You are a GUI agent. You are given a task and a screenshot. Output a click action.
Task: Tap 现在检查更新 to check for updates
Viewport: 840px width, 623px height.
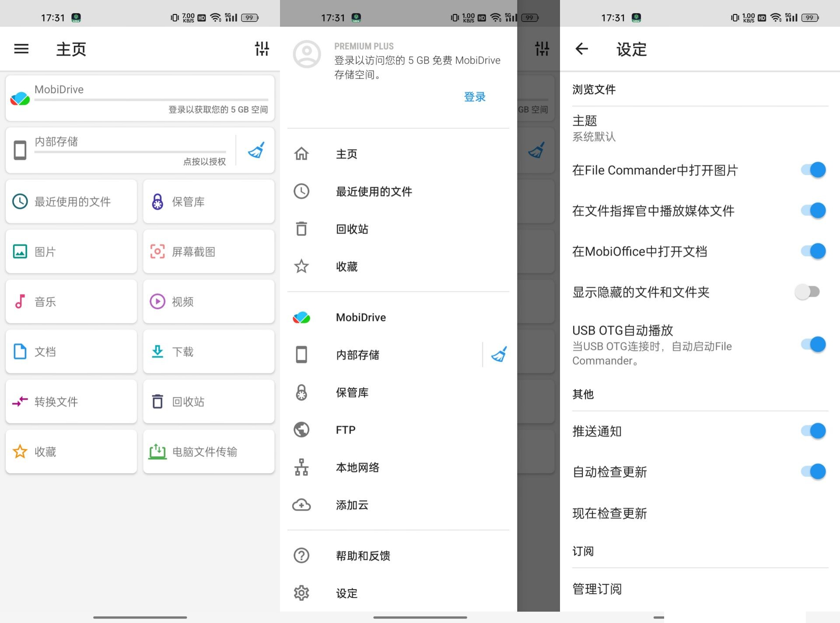pyautogui.click(x=609, y=513)
